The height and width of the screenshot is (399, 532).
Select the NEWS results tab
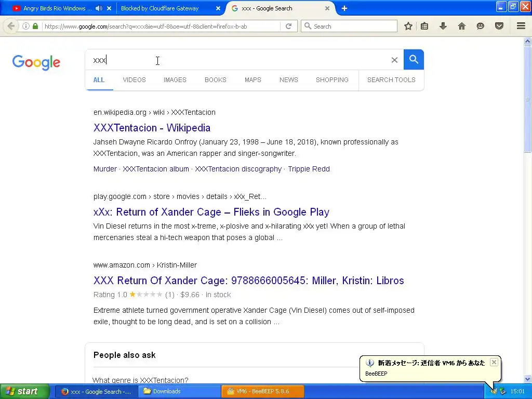click(289, 79)
